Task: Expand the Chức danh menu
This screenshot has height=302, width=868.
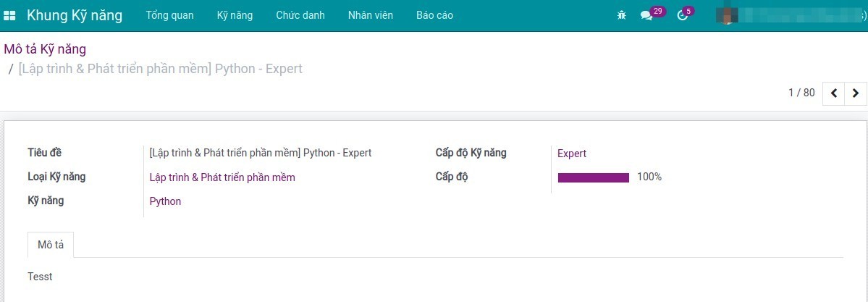Action: (300, 15)
